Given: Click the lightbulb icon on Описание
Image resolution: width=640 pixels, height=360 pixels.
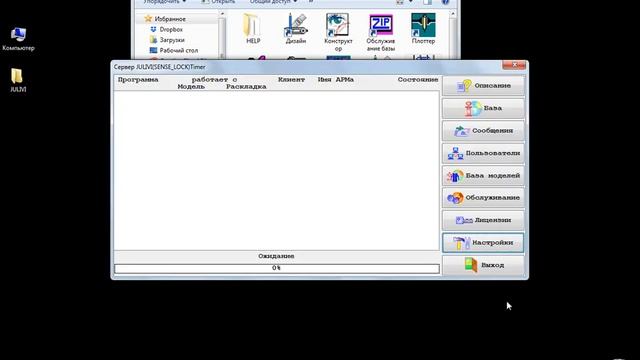Looking at the screenshot, I should click(464, 86).
